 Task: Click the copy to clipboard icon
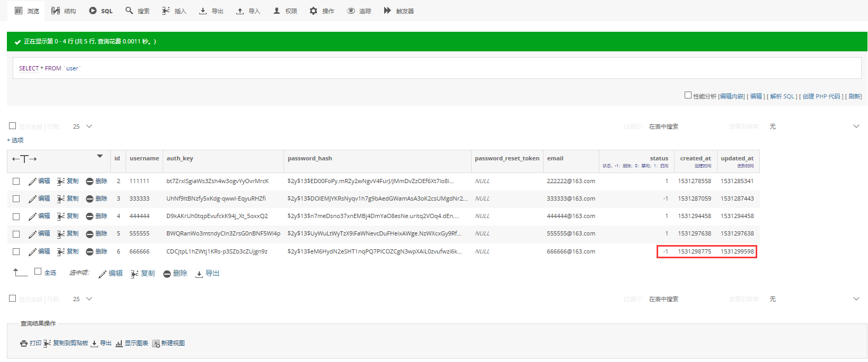[47, 343]
